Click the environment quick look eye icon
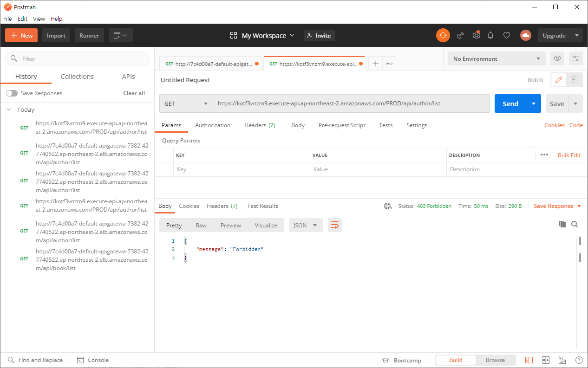 coord(557,58)
